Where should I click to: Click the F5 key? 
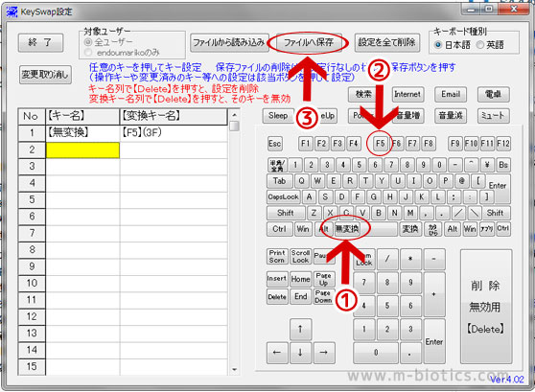click(380, 144)
